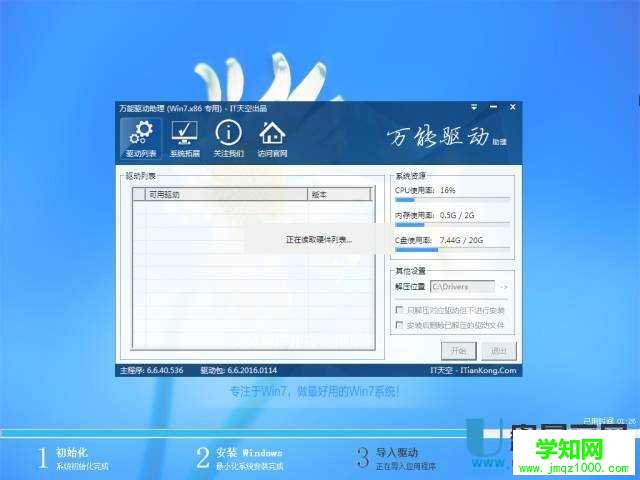Click the CPU使用率 progress bar
The image size is (640, 480).
[452, 200]
